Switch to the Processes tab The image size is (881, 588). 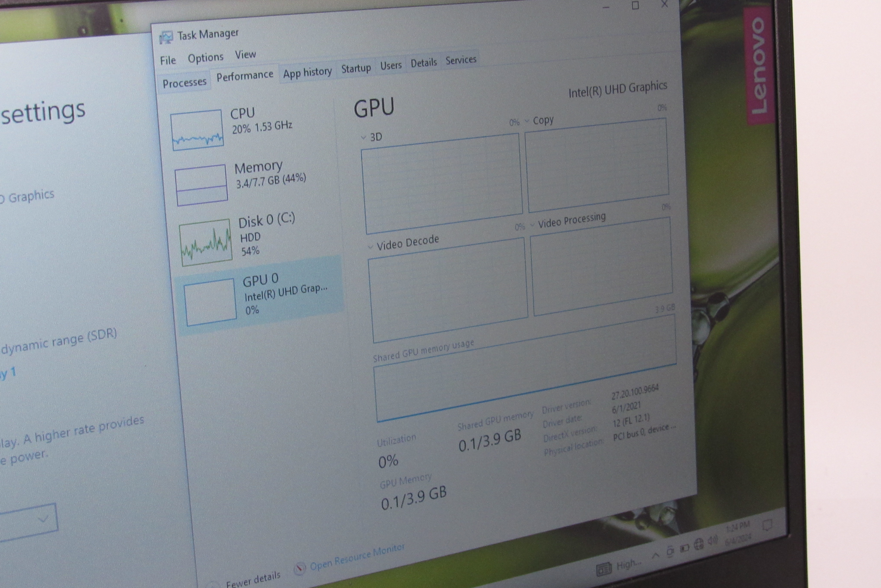(184, 83)
